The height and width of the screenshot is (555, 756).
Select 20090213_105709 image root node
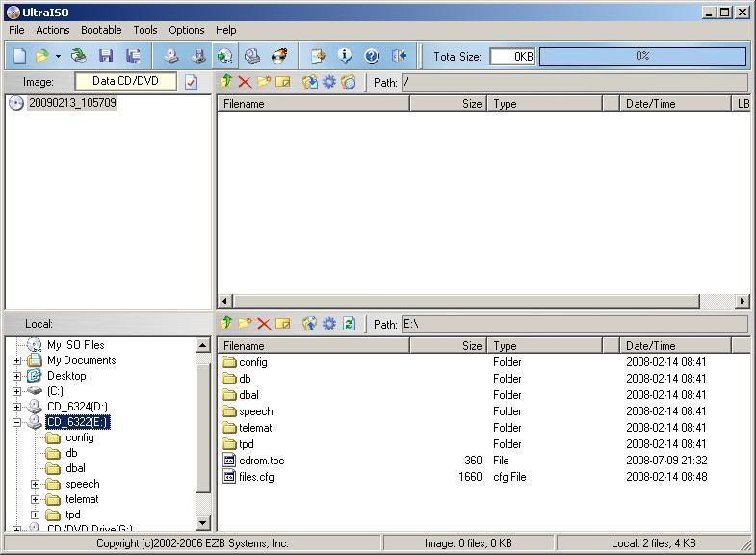coord(72,103)
